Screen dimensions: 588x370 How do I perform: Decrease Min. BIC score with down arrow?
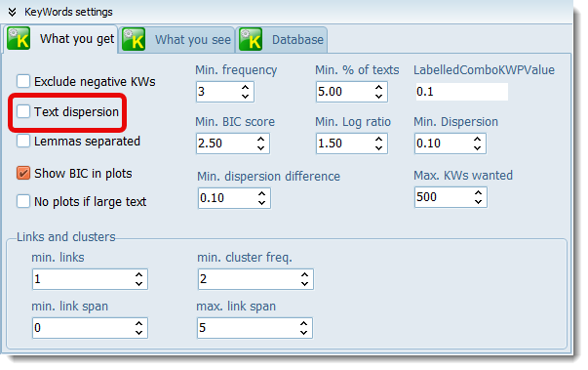pyautogui.click(x=261, y=148)
